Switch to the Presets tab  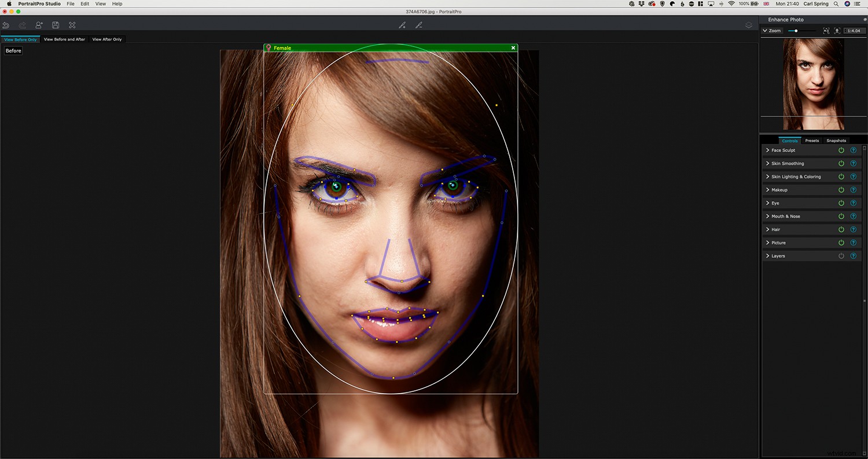pos(812,140)
